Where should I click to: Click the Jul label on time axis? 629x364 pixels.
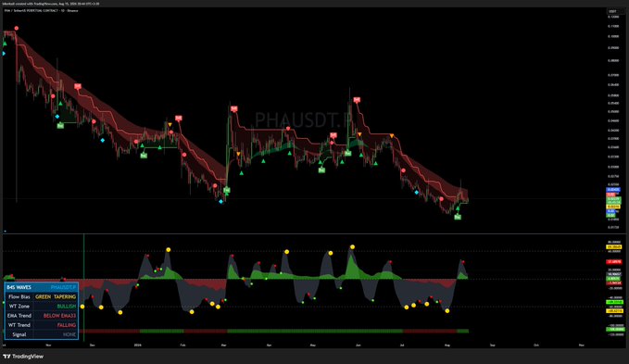[x=401, y=345]
